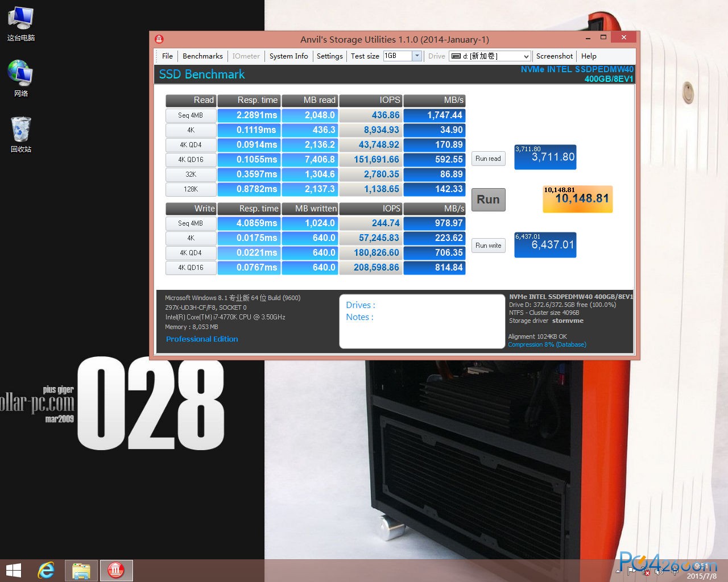Click write Seq 4MB response time 4.0859ms
The image size is (728, 582).
coord(249,223)
